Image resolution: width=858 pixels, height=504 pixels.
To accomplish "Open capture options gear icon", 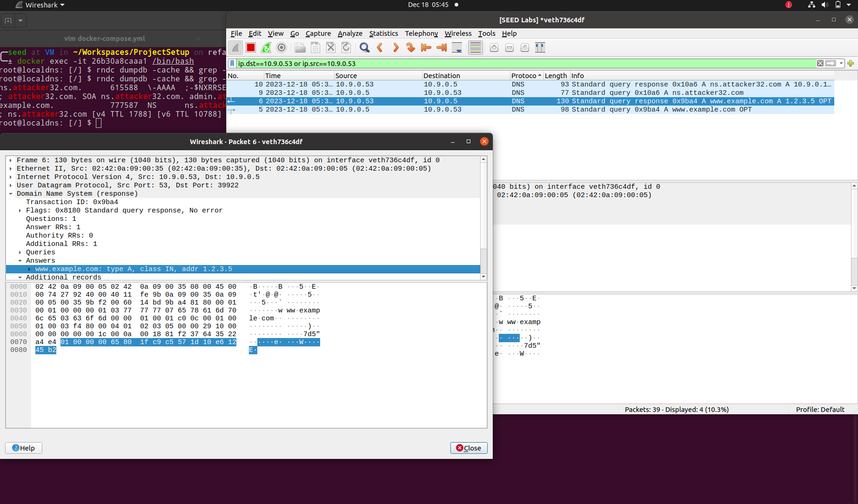I will (x=282, y=47).
